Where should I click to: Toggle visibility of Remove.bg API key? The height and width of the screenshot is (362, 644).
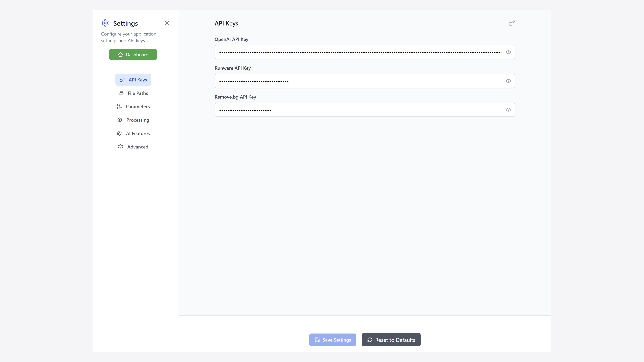click(508, 110)
